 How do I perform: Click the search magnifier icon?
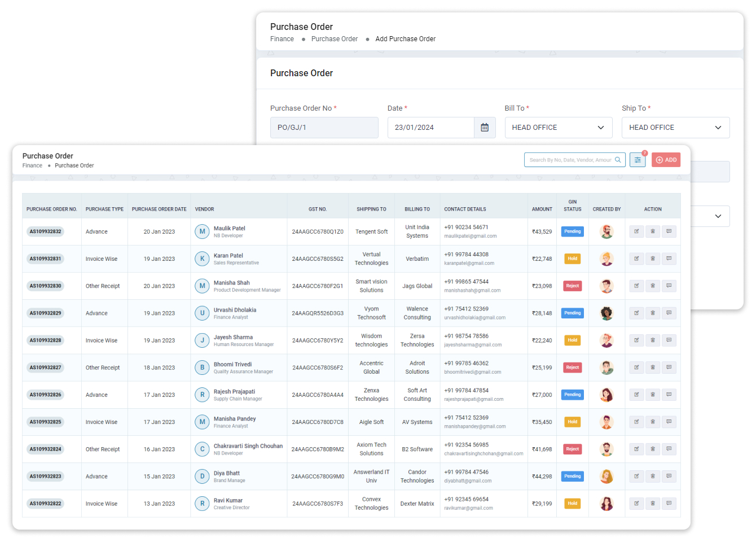point(618,160)
